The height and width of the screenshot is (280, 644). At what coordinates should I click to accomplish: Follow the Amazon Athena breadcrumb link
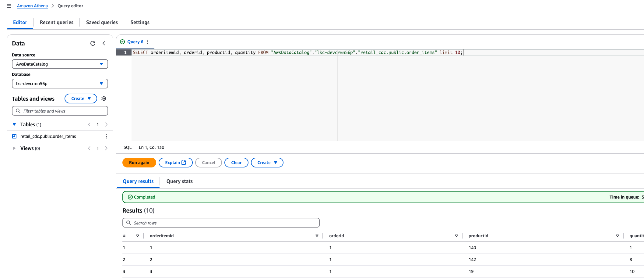pos(32,6)
